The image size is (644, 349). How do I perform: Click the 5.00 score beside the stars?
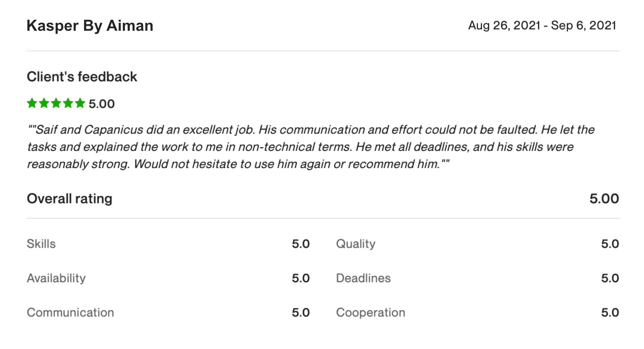coord(102,104)
